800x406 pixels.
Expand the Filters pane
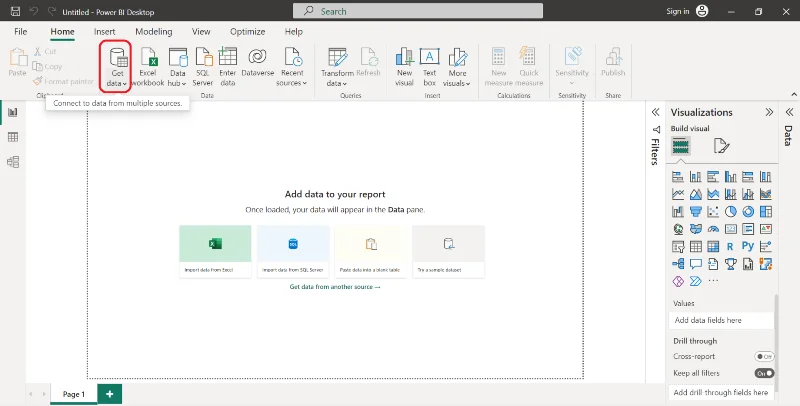point(656,112)
